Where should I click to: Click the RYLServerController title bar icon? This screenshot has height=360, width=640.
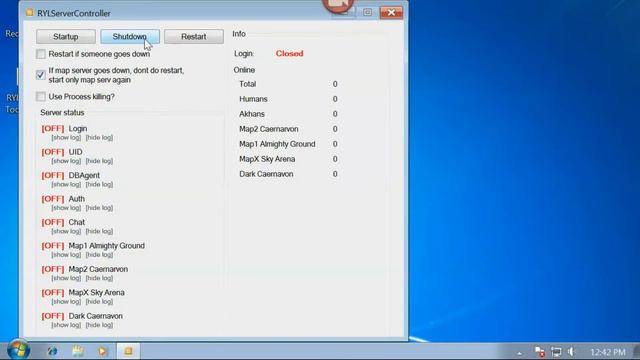tap(29, 13)
